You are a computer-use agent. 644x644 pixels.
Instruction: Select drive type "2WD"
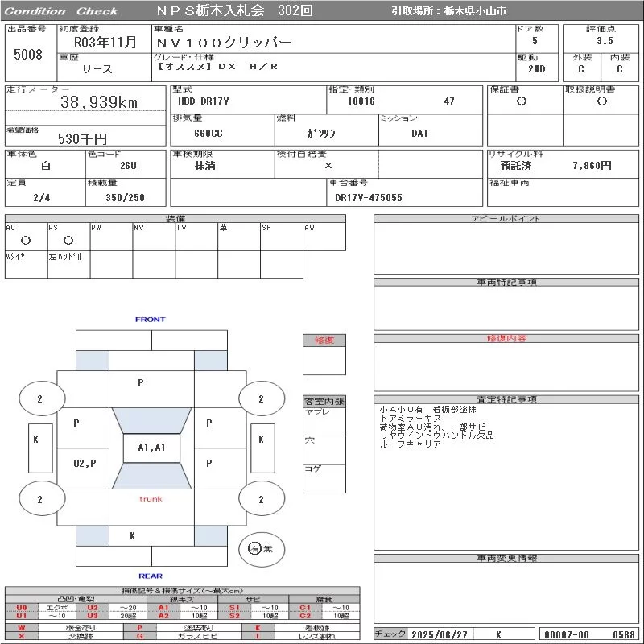[x=537, y=69]
